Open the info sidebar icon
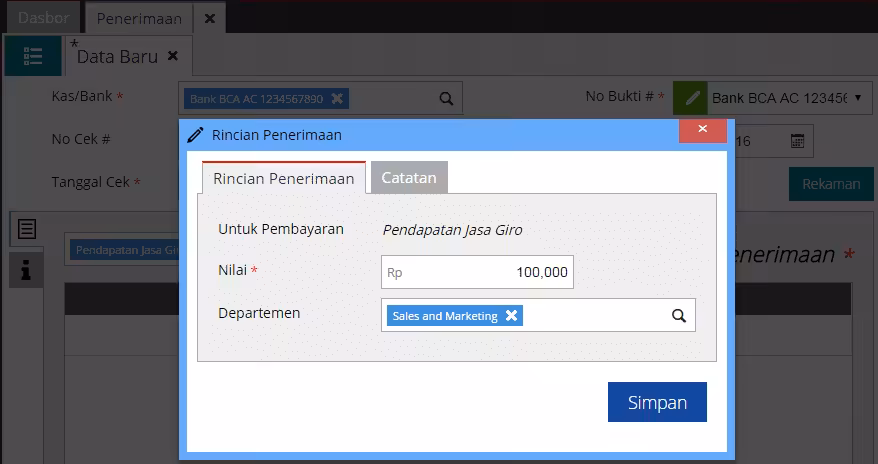Image resolution: width=878 pixels, height=464 pixels. [x=26, y=270]
